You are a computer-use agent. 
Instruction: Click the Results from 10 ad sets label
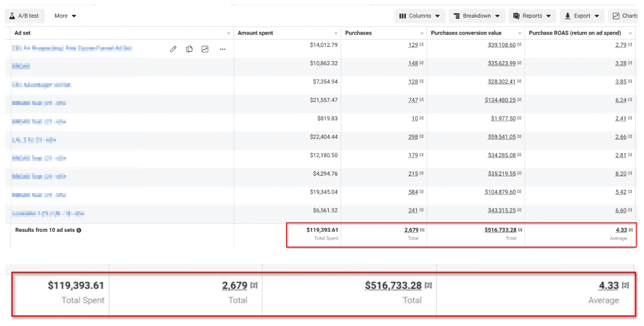[45, 230]
